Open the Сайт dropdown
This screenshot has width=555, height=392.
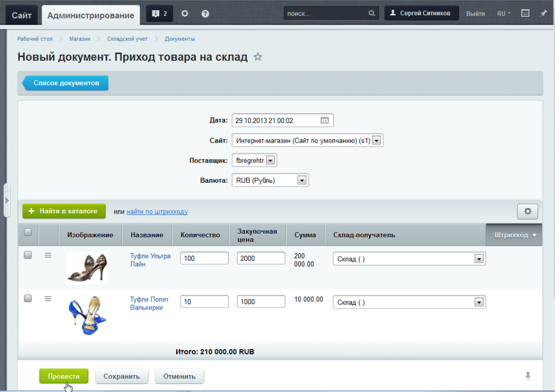pyautogui.click(x=307, y=140)
